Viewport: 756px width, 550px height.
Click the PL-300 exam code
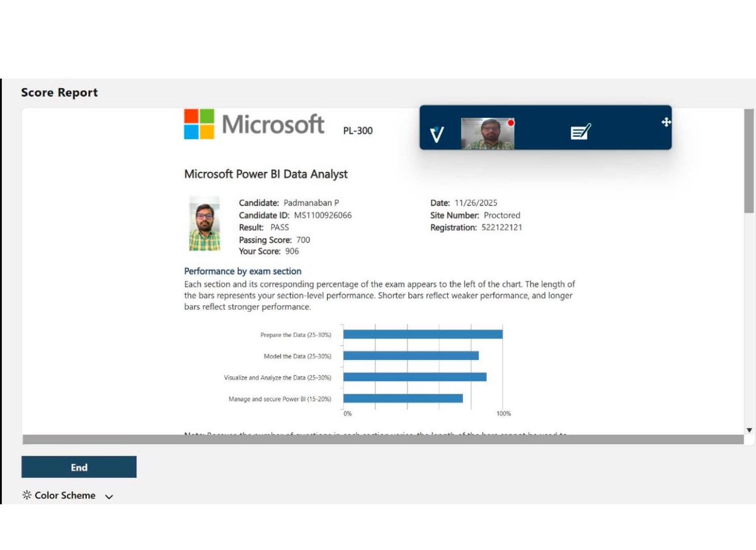pyautogui.click(x=358, y=131)
